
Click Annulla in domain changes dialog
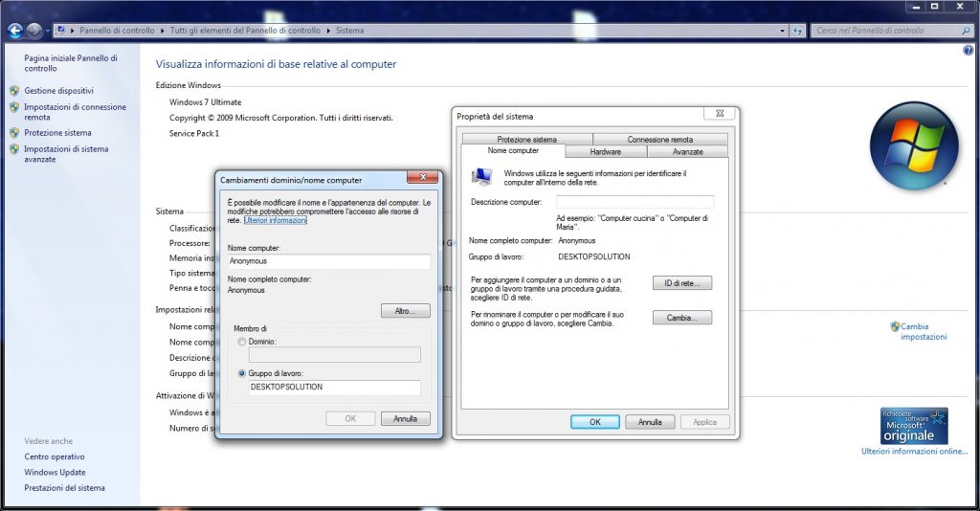pos(406,418)
